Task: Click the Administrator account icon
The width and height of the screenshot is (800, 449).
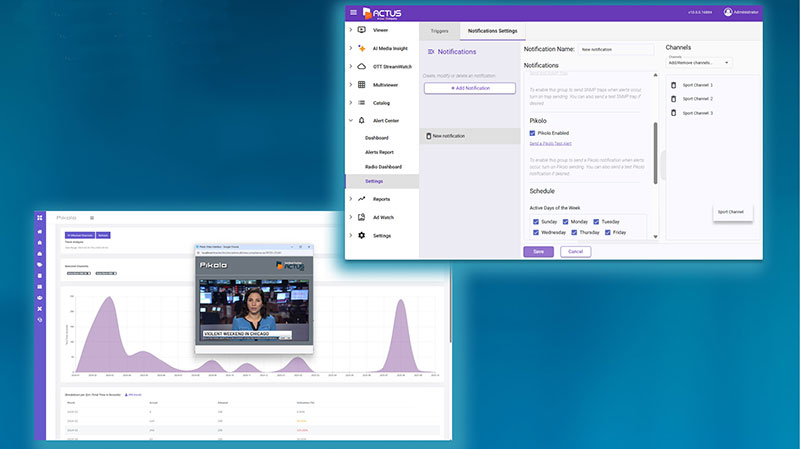Action: 728,12
